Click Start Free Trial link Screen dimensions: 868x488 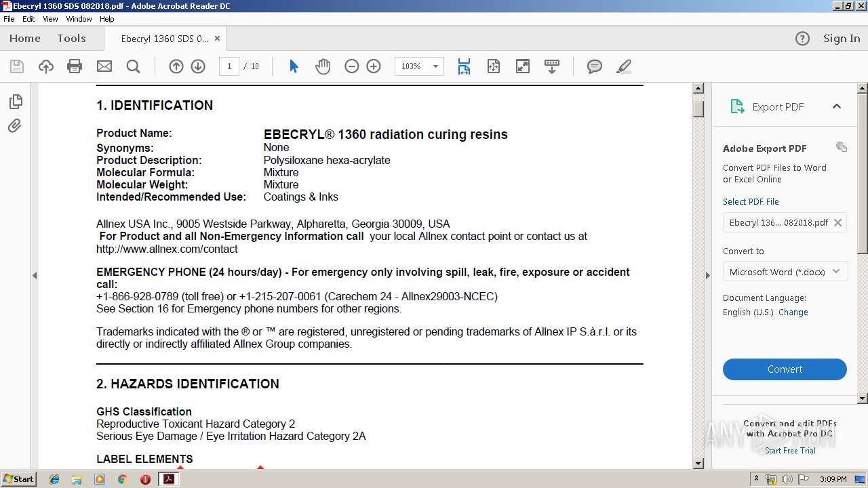click(x=790, y=451)
